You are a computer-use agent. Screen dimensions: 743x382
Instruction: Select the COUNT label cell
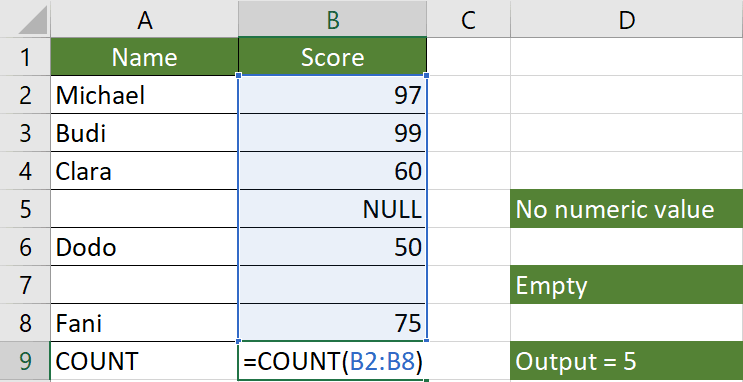tap(145, 361)
